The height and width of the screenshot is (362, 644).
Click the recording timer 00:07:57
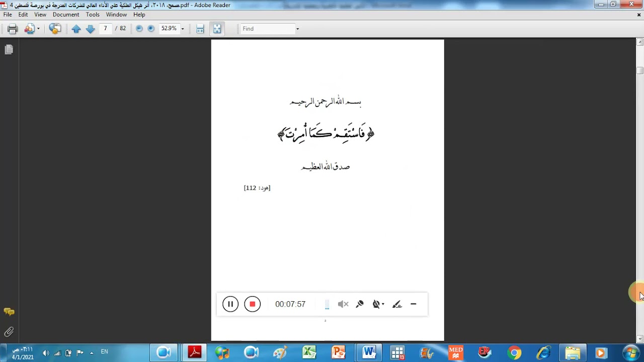pos(290,304)
